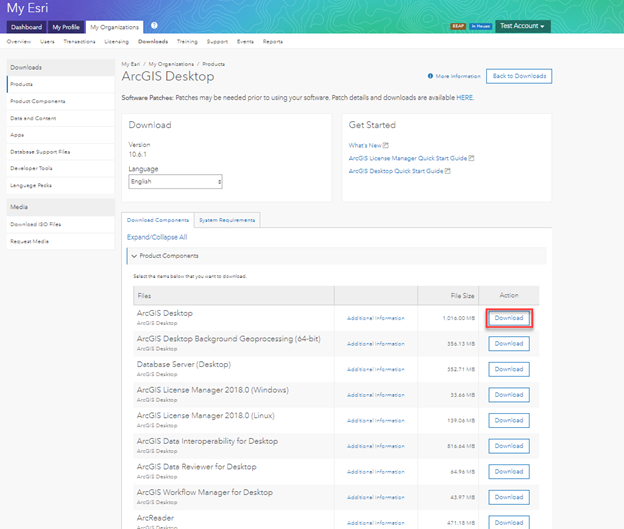Open Additional Information for Data Reviewer
This screenshot has height=529, width=624.
pos(376,472)
